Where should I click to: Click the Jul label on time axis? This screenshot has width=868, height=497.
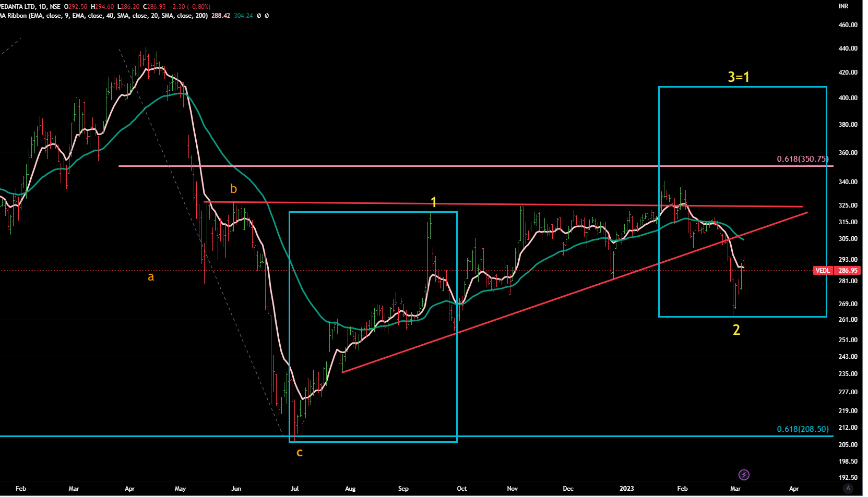click(294, 489)
